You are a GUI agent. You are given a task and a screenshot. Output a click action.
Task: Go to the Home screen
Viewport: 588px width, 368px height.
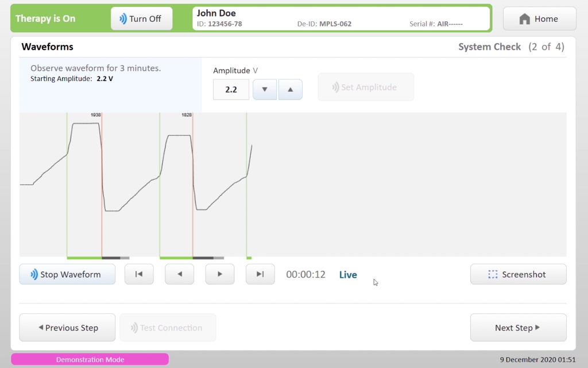(539, 19)
